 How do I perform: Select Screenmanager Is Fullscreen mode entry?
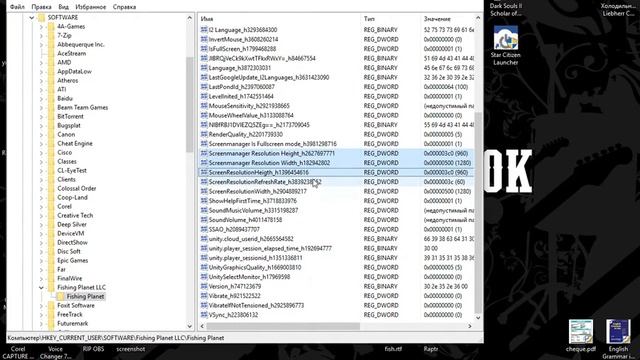coord(273,144)
